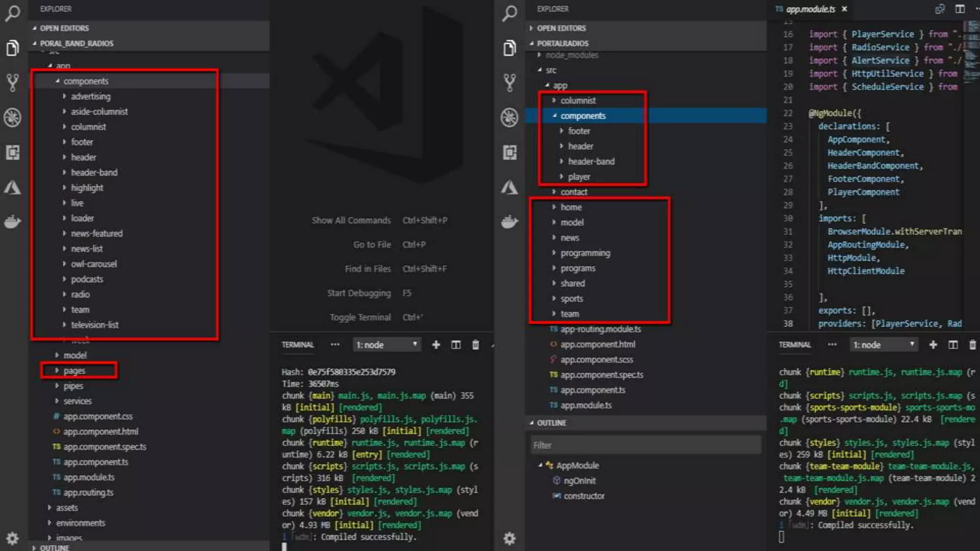Open the Docker view in left activity bar
Screen dimensions: 980x551
[x=12, y=221]
